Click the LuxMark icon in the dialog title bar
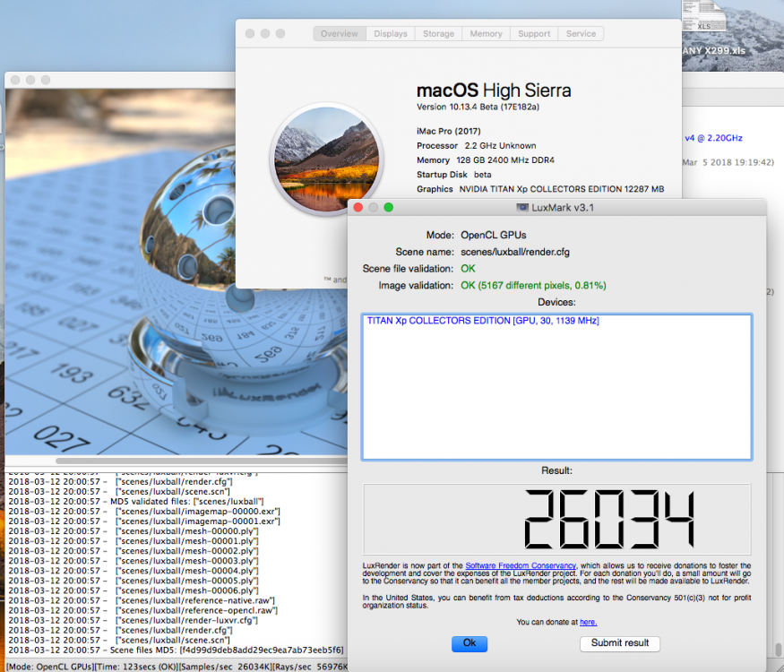The width and height of the screenshot is (784, 672). point(522,208)
